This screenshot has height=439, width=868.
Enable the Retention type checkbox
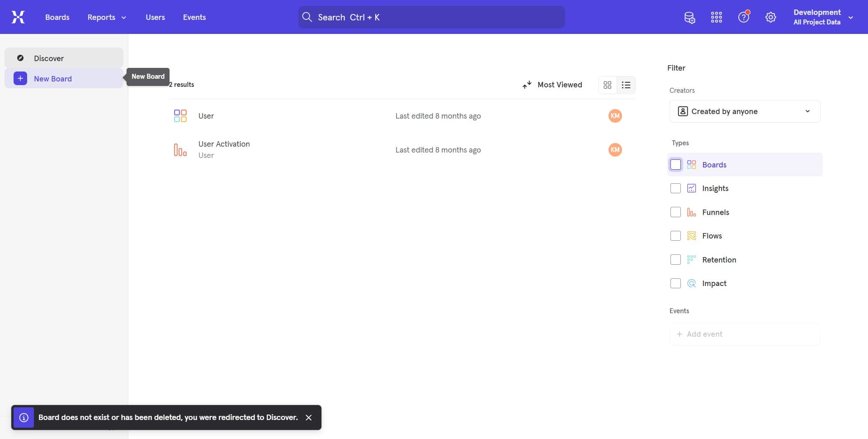click(676, 259)
